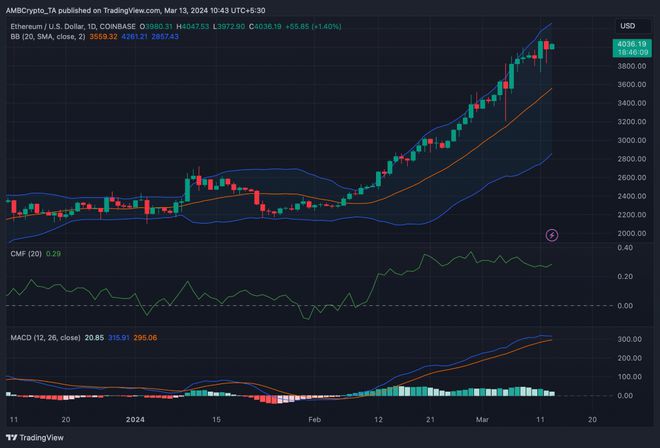Click the AMBCrypto_TA author name
Image resolution: width=660 pixels, height=448 pixels.
(36, 10)
